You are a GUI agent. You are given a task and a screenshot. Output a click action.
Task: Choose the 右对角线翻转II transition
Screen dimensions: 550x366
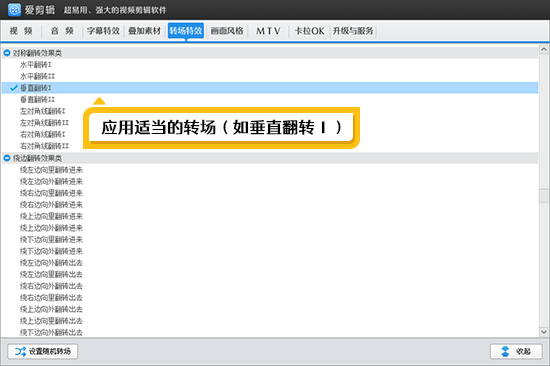[44, 146]
